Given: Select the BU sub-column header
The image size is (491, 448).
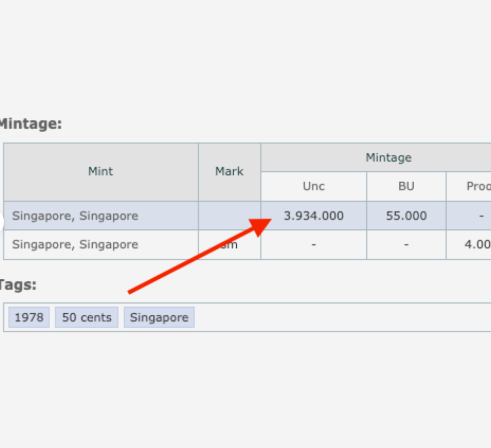Looking at the screenshot, I should pyautogui.click(x=406, y=186).
